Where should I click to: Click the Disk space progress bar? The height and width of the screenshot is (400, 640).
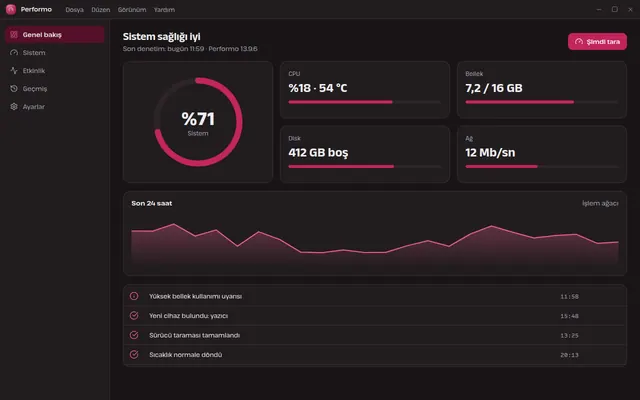tap(364, 167)
